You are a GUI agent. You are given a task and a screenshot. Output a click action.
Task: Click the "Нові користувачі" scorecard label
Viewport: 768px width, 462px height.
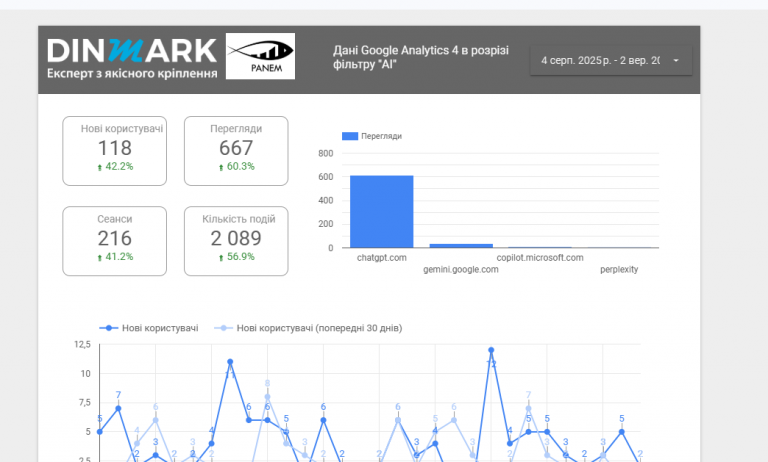[122, 128]
